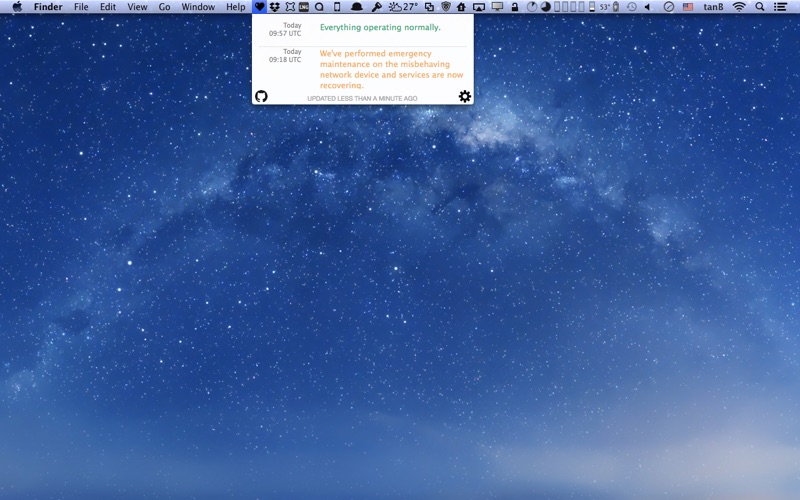This screenshot has width=800, height=500.
Task: Open the house icon in menu bar
Action: (x=461, y=7)
